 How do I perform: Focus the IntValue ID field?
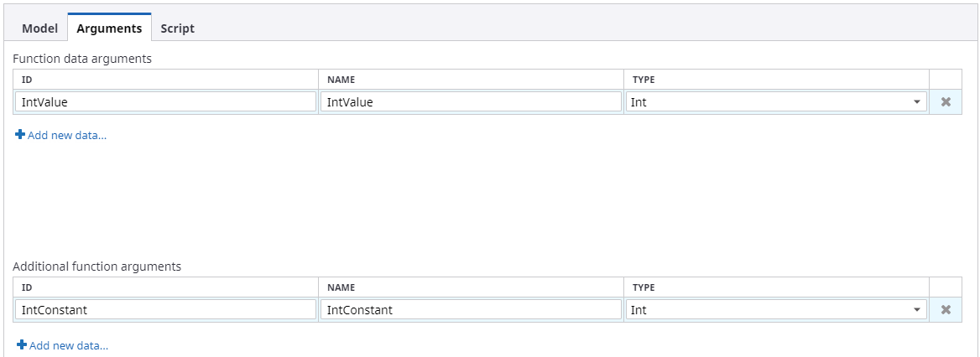click(x=165, y=102)
